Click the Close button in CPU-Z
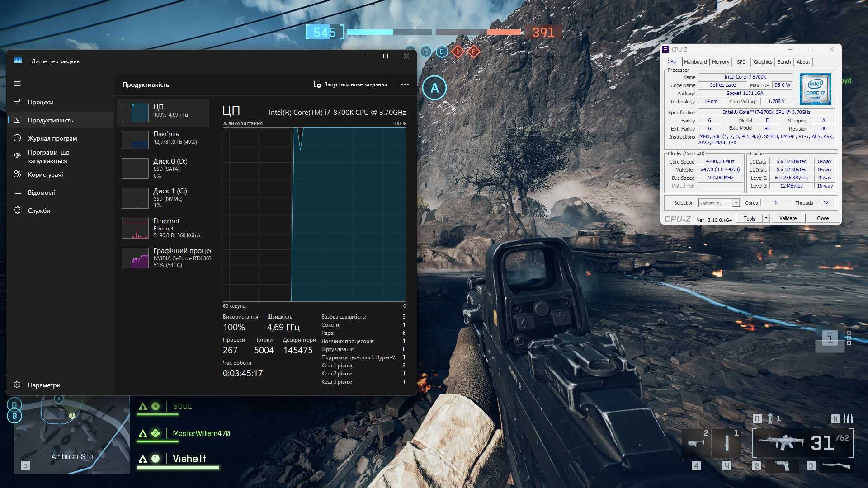 pos(822,218)
